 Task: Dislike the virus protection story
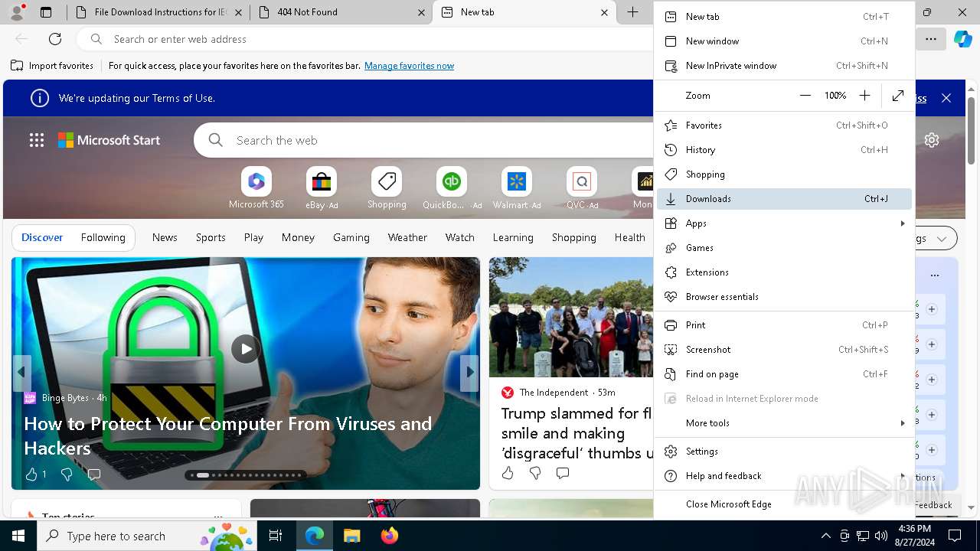coord(67,474)
